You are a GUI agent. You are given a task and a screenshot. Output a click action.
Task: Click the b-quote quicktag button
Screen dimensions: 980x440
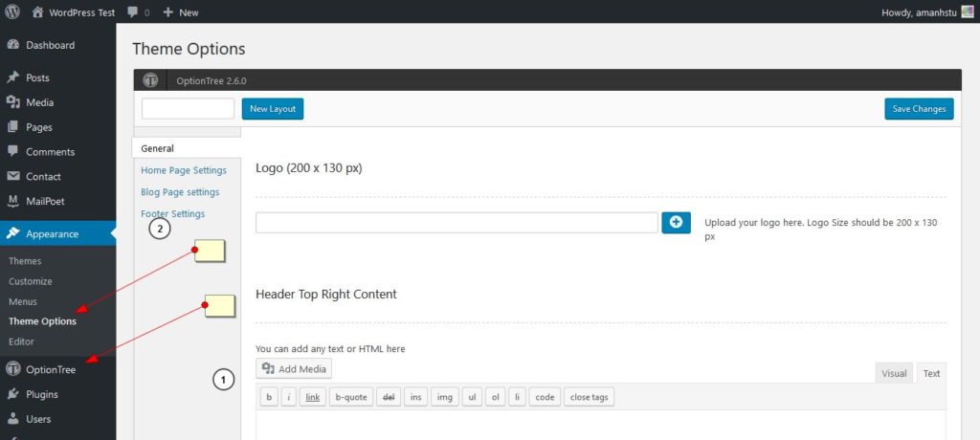click(x=351, y=397)
